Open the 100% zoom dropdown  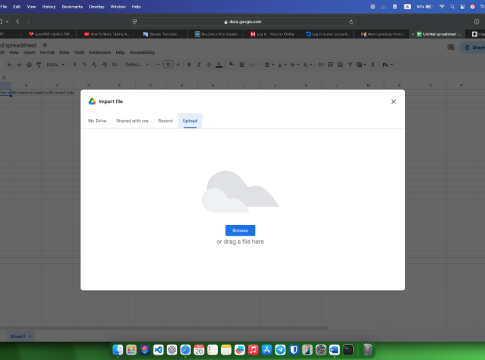(55, 65)
